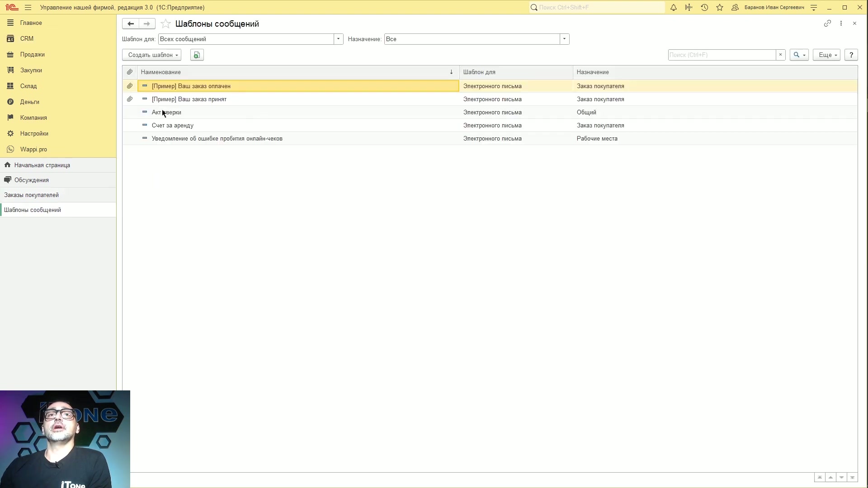Open the notifications bell icon
The width and height of the screenshot is (868, 488).
pyautogui.click(x=674, y=7)
